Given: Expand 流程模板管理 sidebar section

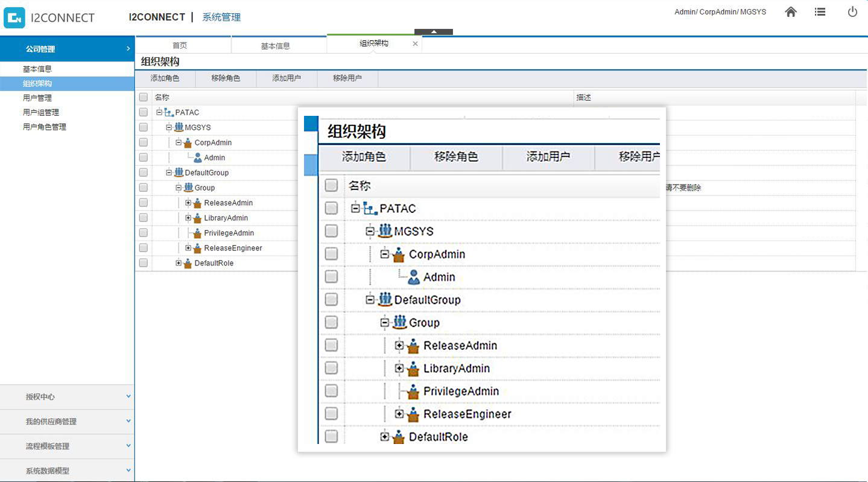Looking at the screenshot, I should tap(67, 446).
